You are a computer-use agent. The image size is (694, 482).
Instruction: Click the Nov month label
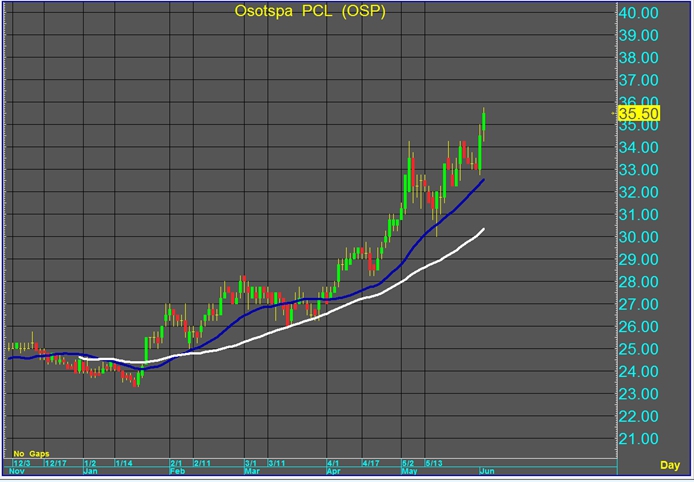16,471
